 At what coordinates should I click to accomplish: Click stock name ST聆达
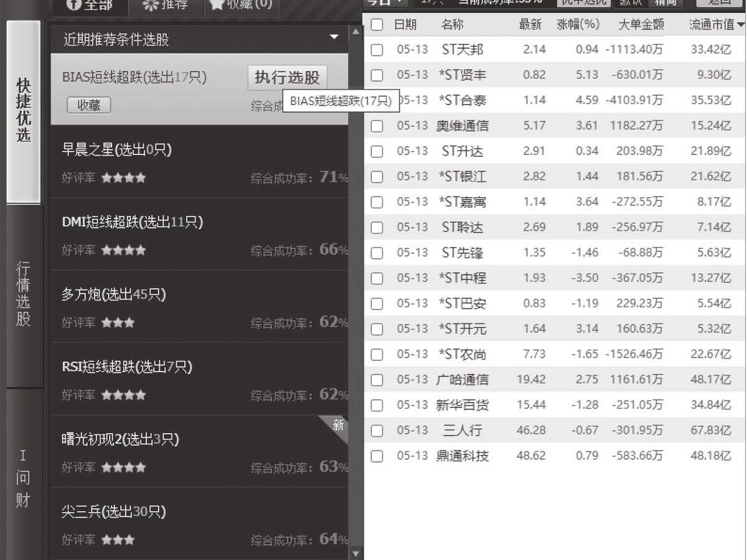463,228
